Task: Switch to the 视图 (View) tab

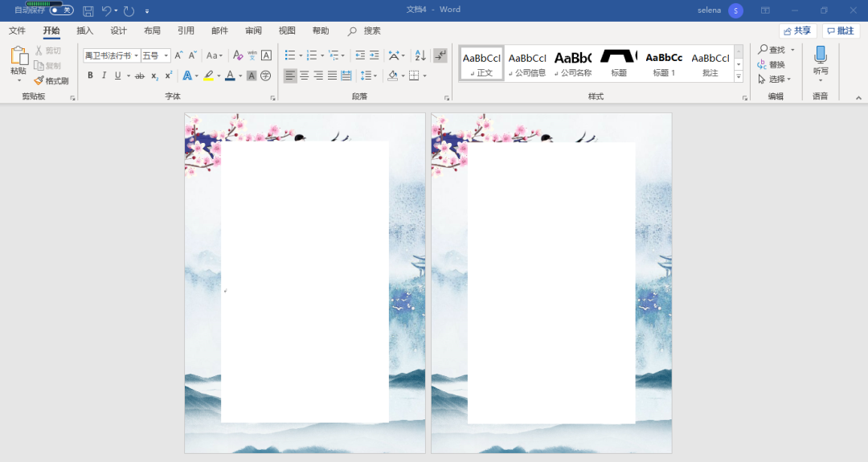Action: tap(287, 31)
